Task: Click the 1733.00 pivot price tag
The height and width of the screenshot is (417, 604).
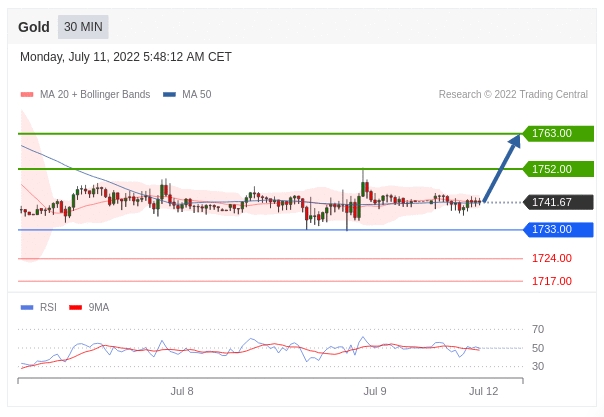Action: (x=558, y=229)
